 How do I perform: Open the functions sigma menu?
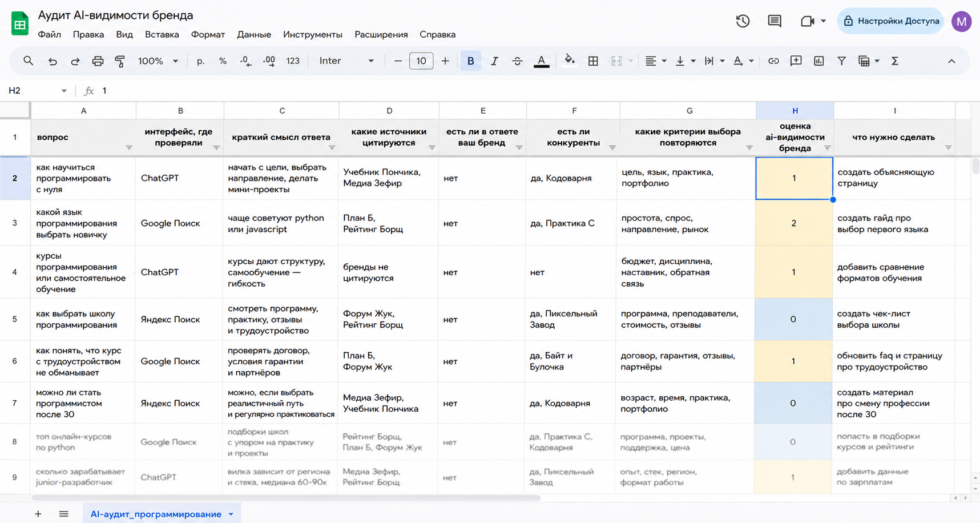[894, 61]
